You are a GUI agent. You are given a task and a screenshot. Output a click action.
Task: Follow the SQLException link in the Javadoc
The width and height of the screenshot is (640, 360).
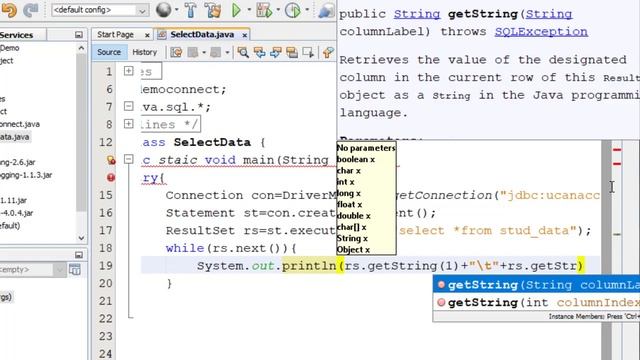[541, 32]
